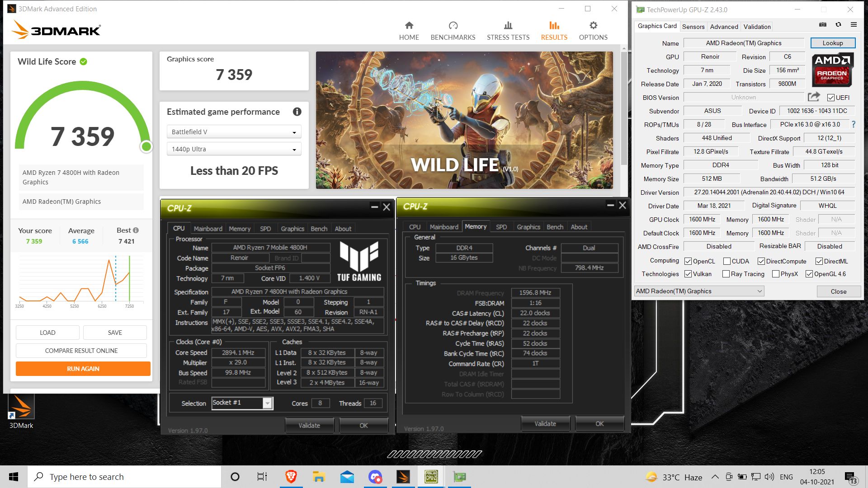
Task: Click Wild Life benchmark banner image
Action: point(464,120)
